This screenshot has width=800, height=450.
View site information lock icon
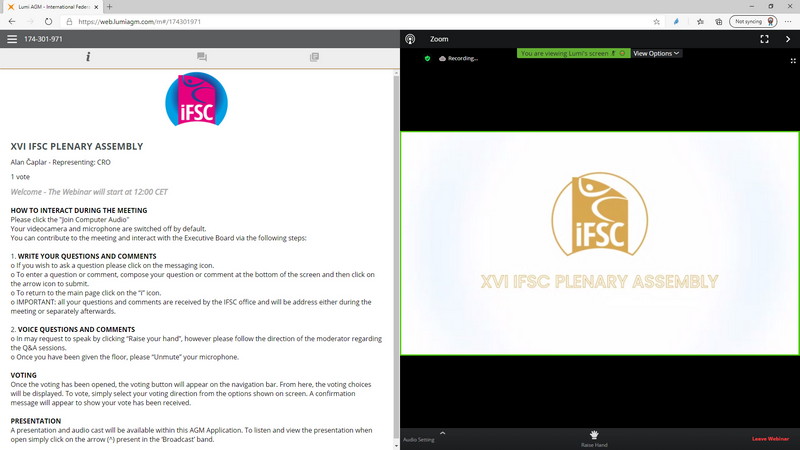click(69, 21)
